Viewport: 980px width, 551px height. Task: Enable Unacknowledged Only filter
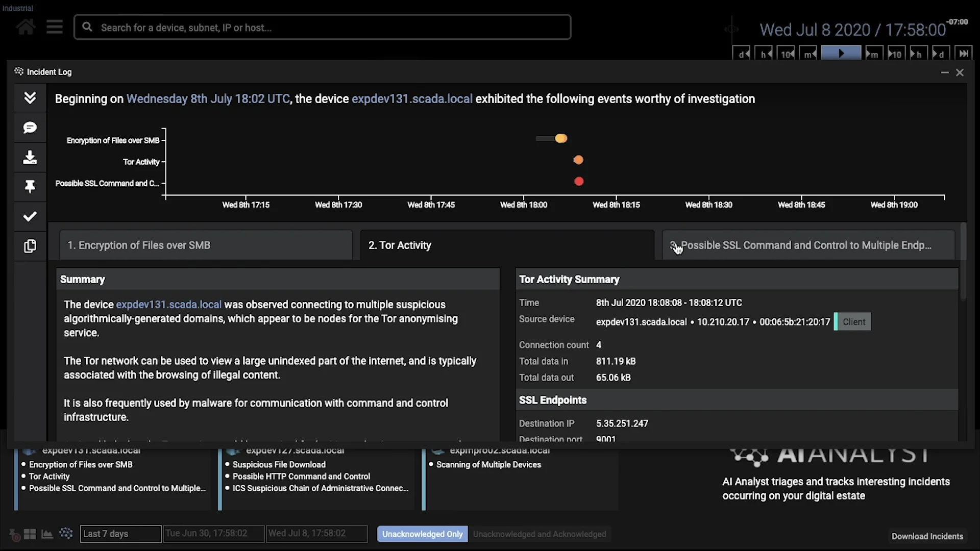(422, 534)
